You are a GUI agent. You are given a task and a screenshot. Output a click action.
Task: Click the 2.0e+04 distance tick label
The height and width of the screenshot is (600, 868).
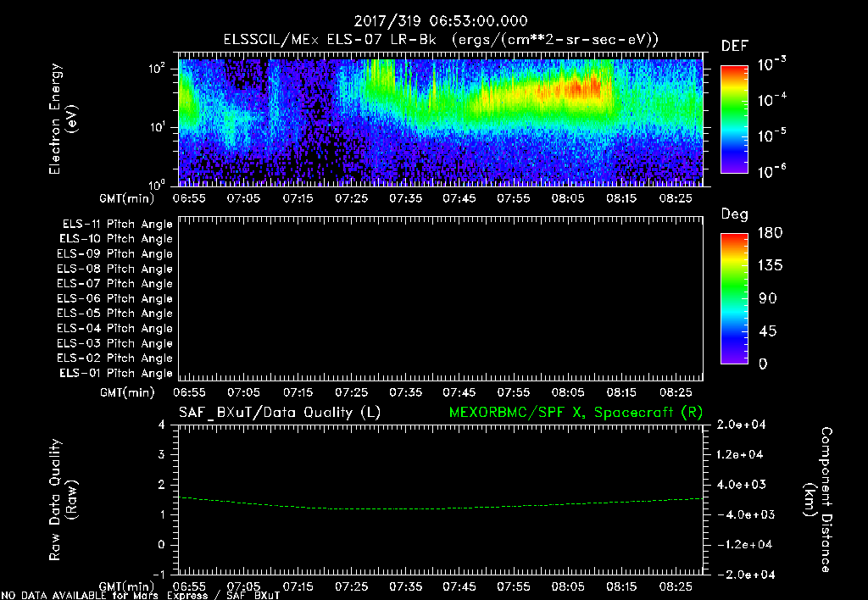(741, 425)
